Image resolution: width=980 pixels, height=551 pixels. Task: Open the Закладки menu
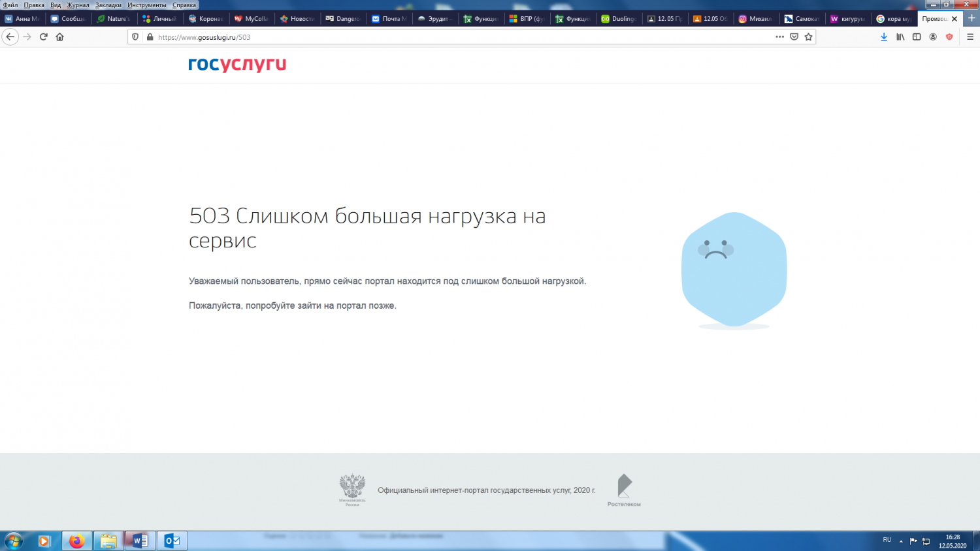pos(108,5)
